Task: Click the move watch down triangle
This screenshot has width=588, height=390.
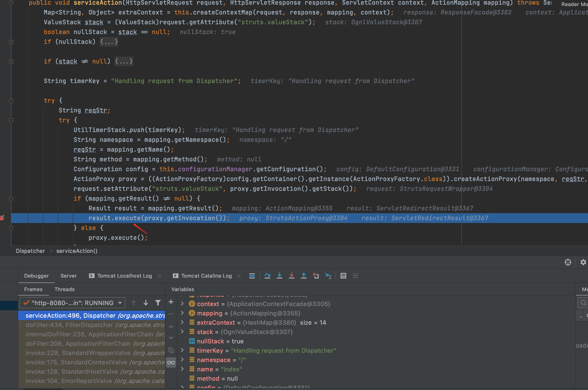Action: point(171,338)
